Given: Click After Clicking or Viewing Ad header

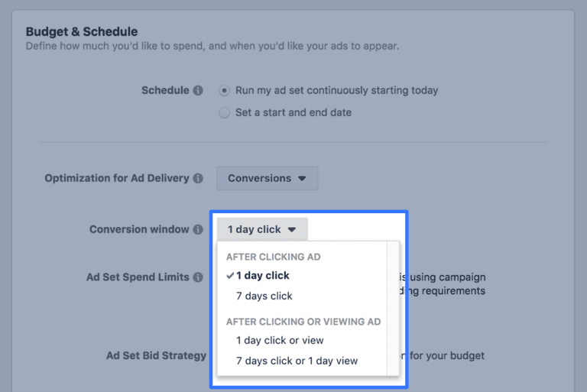Looking at the screenshot, I should (303, 322).
